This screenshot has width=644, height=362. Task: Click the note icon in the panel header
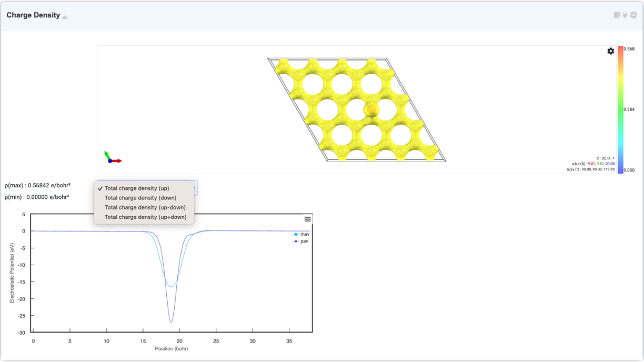(x=617, y=15)
